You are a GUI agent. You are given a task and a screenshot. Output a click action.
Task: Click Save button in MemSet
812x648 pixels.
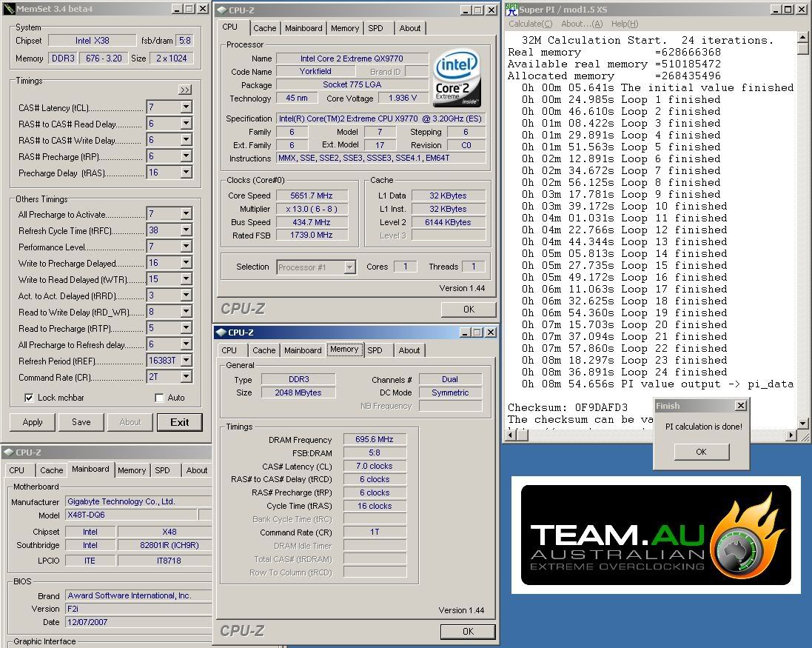pyautogui.click(x=81, y=422)
